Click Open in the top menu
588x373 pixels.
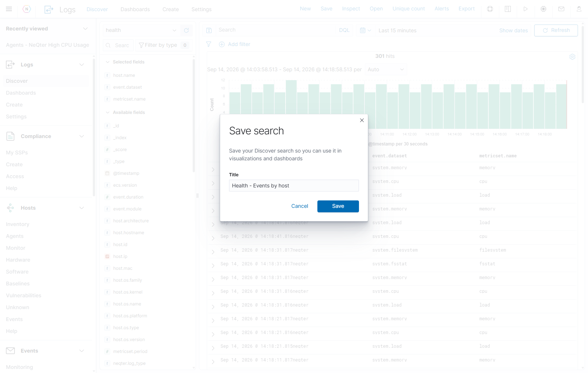376,9
